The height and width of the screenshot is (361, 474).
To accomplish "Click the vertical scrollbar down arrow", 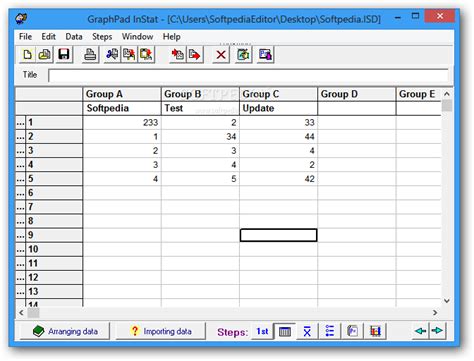I will (447, 301).
